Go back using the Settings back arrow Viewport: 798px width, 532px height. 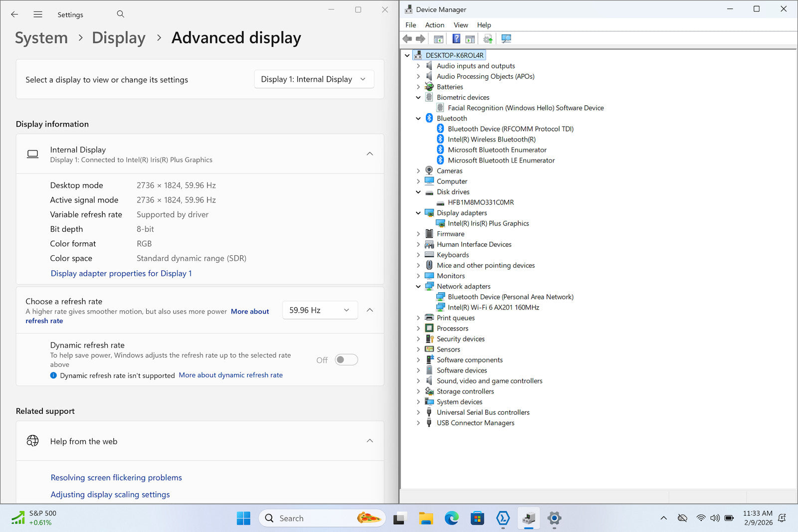pos(14,14)
